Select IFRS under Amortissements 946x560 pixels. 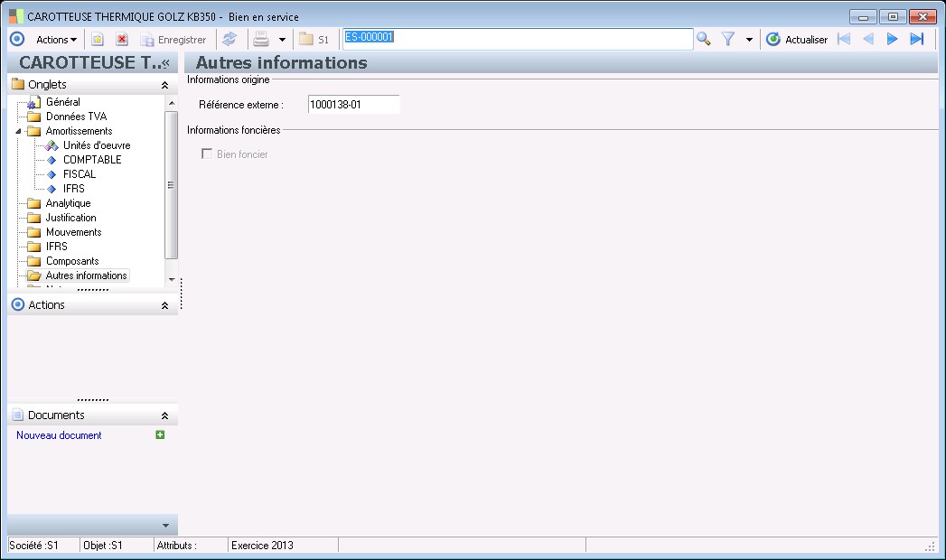tap(73, 189)
